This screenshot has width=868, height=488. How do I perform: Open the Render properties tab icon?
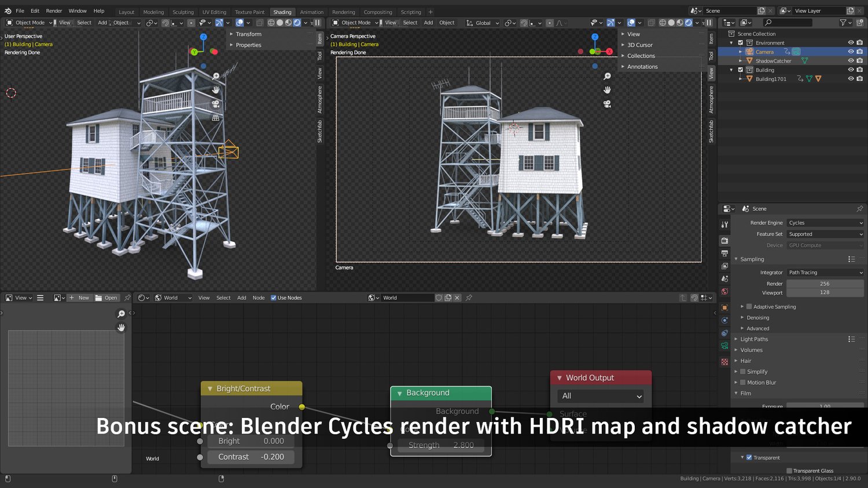pos(724,240)
